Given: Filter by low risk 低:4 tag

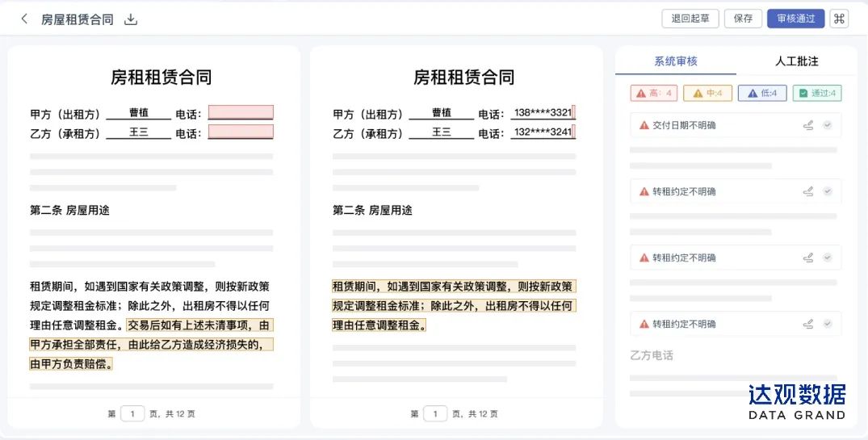Looking at the screenshot, I should [762, 93].
